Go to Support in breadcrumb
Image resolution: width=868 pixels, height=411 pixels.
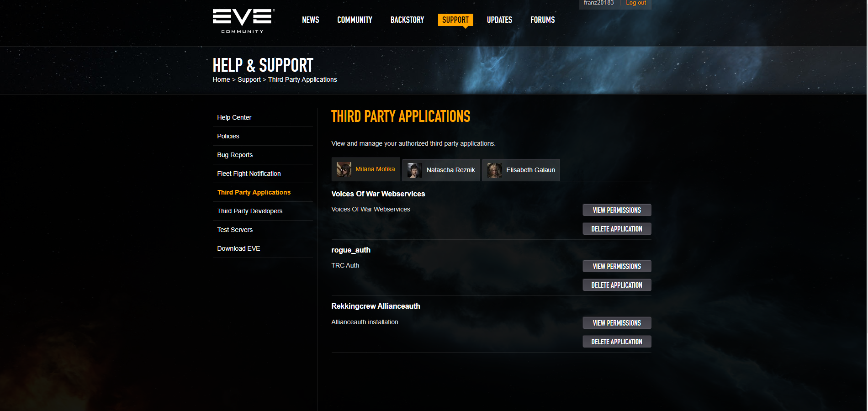coord(249,79)
